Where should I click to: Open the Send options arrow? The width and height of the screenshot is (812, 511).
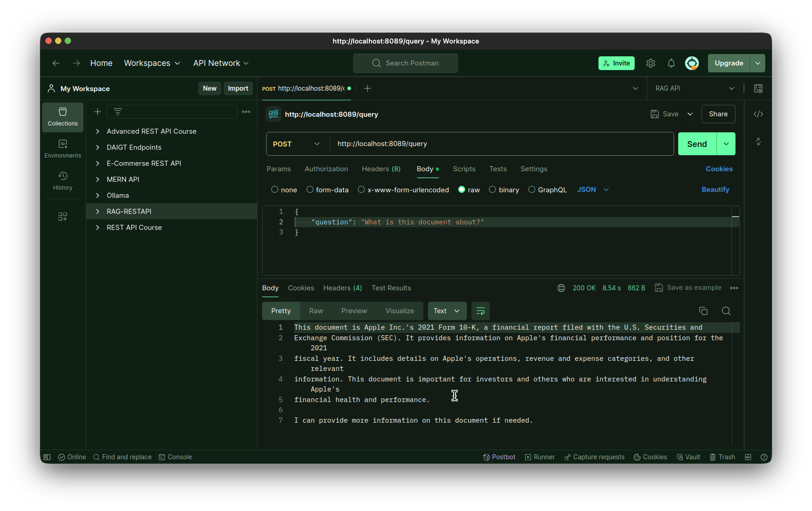(726, 144)
